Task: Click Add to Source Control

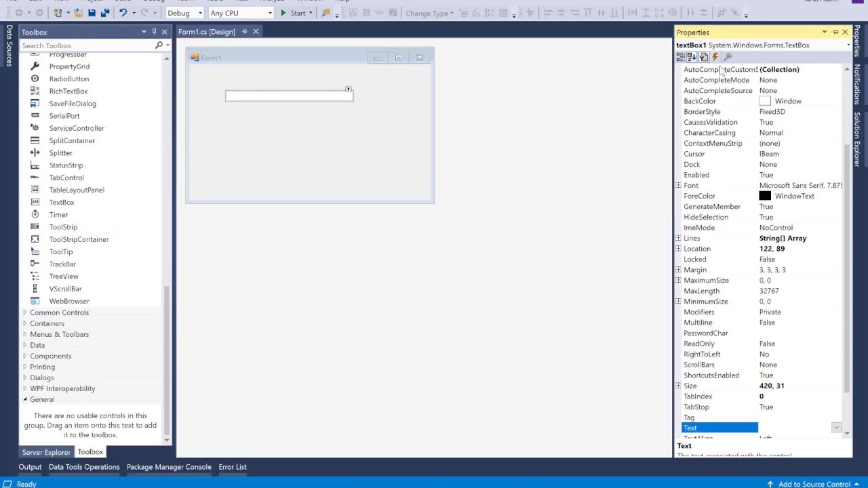Action: tap(814, 484)
